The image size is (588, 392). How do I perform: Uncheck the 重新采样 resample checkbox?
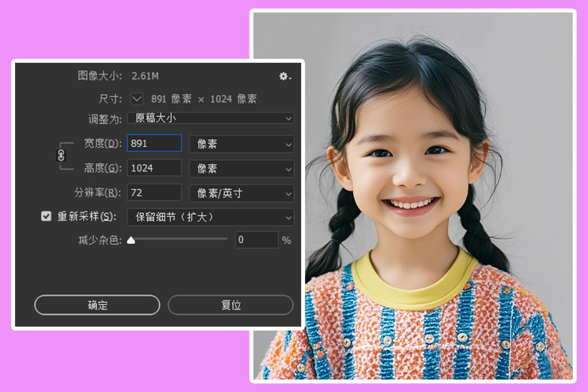(46, 216)
